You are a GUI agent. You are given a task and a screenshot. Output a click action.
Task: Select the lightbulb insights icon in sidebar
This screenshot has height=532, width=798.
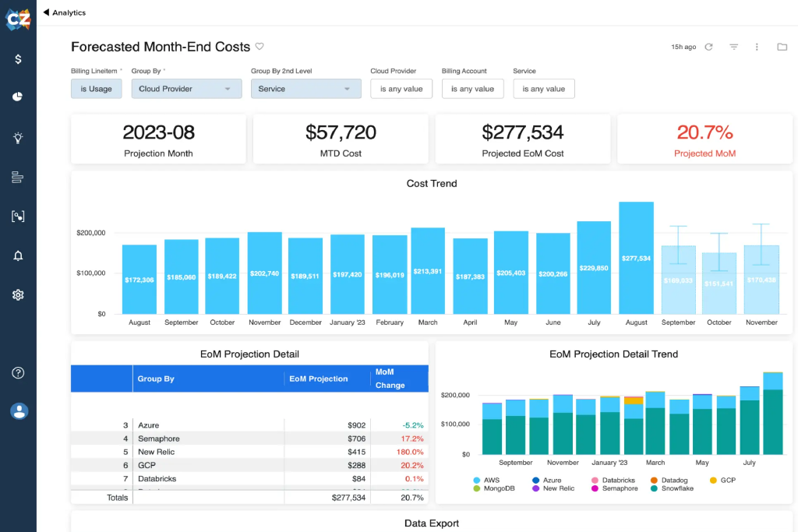(x=17, y=136)
